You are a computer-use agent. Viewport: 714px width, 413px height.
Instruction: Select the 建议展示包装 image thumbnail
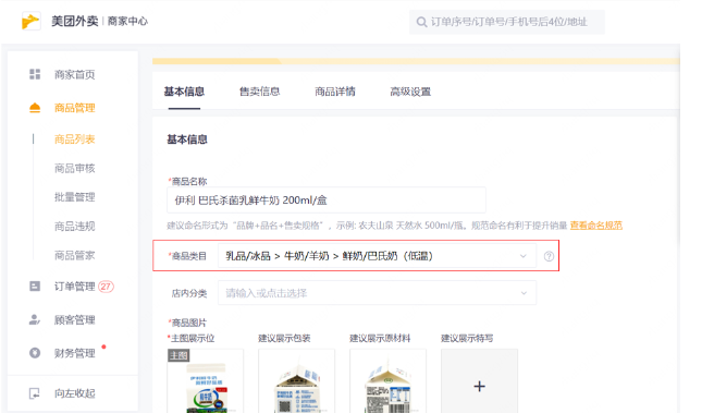pyautogui.click(x=296, y=381)
